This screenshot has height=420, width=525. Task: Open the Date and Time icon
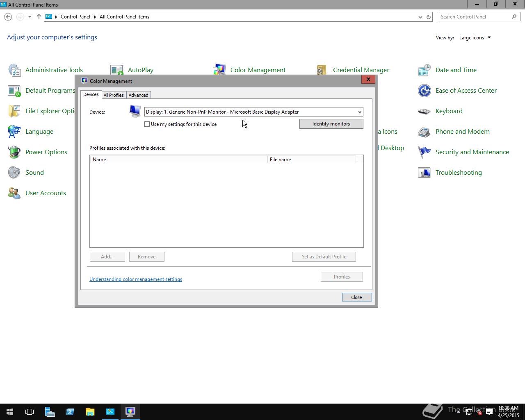click(x=425, y=70)
